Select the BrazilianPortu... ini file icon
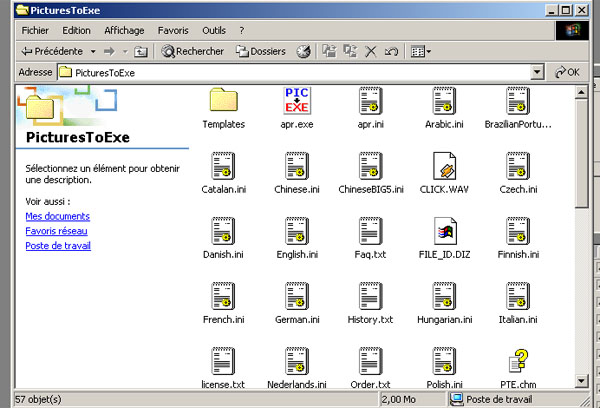Viewport: 600px width, 408px height. pos(518,101)
